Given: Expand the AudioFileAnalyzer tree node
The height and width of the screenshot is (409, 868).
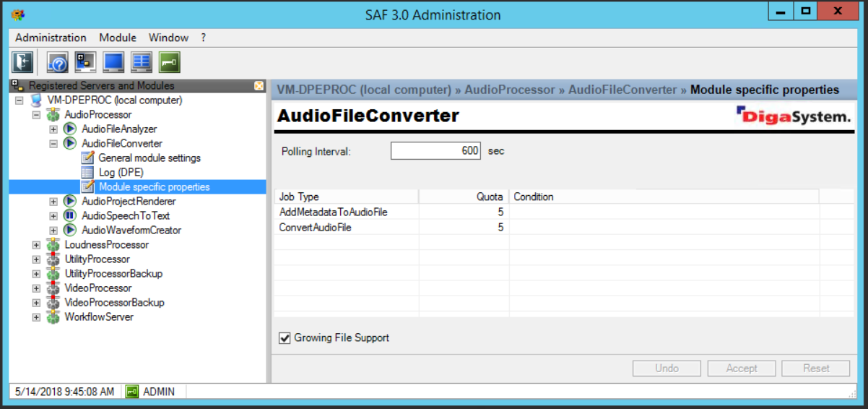Looking at the screenshot, I should coord(53,129).
